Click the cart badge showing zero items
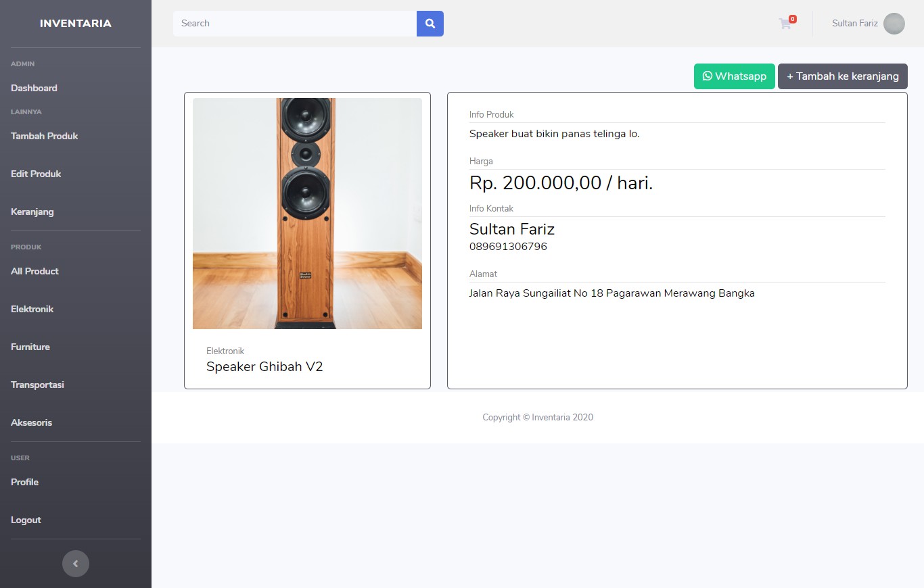This screenshot has width=924, height=588. coord(793,18)
